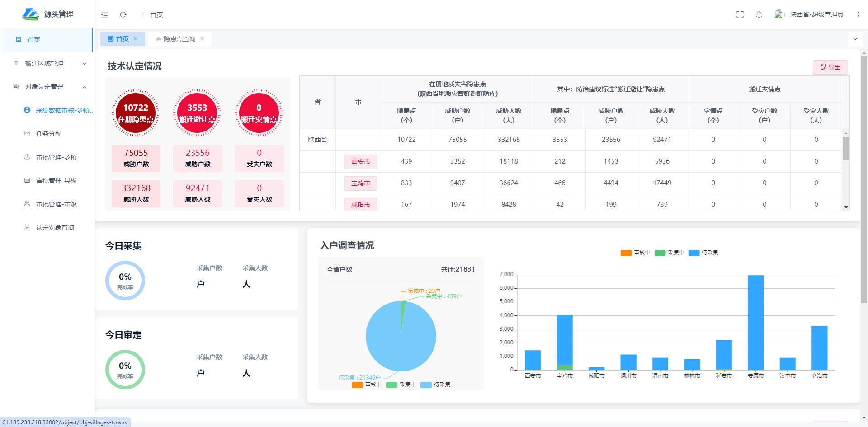868x427 pixels.
Task: Click the user avatar in the header
Action: (778, 14)
